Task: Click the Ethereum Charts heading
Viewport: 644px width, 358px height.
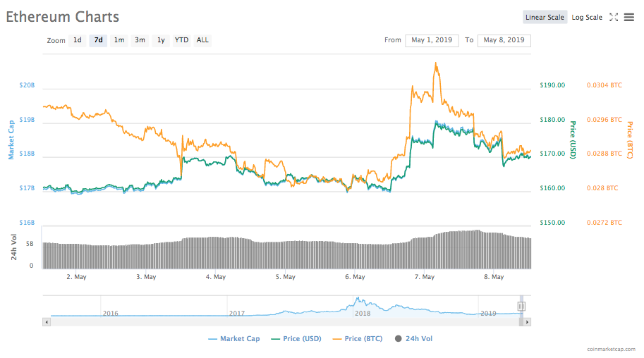Action: (63, 17)
